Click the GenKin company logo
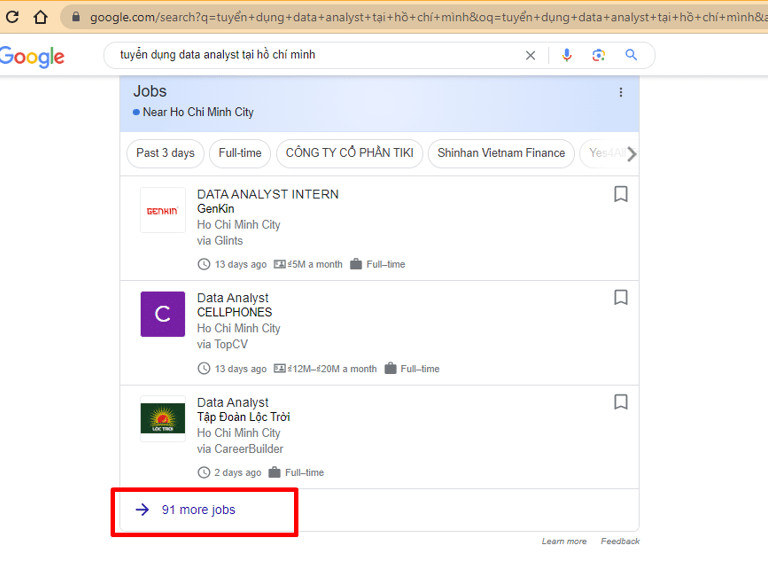 163,210
